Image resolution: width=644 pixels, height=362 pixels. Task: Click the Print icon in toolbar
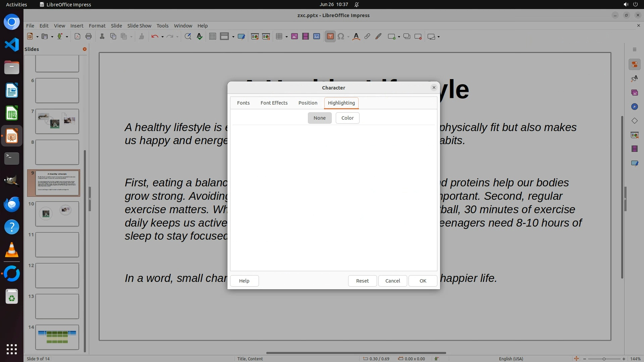coord(89,37)
